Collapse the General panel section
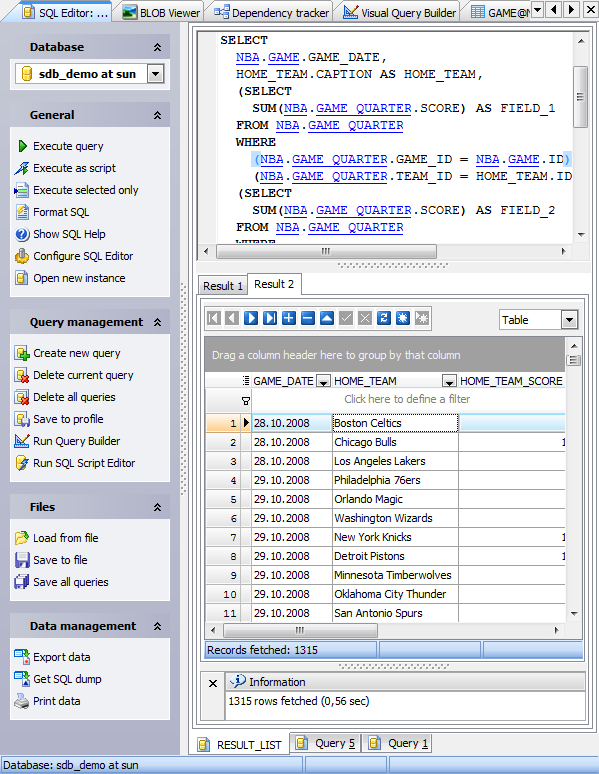 158,116
